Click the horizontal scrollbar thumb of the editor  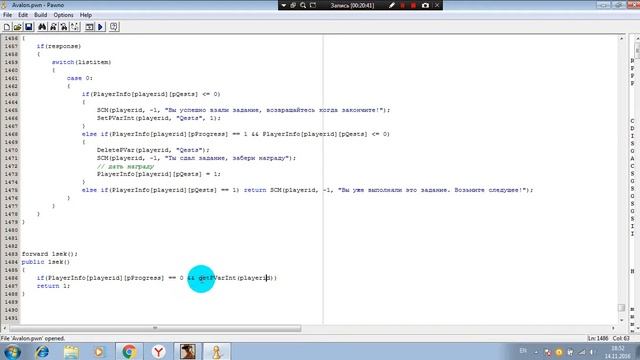(155, 328)
